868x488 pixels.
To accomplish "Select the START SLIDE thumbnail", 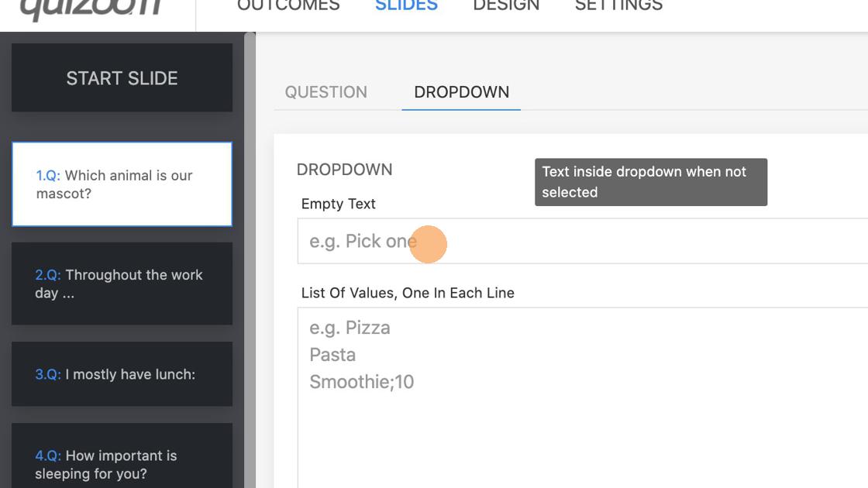I will [122, 78].
